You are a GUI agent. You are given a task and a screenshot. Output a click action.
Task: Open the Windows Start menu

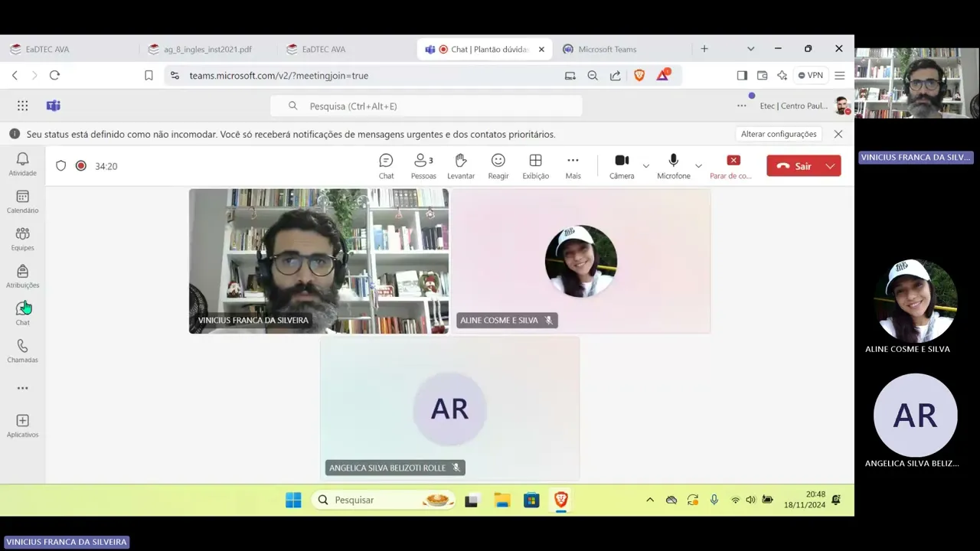pyautogui.click(x=293, y=500)
